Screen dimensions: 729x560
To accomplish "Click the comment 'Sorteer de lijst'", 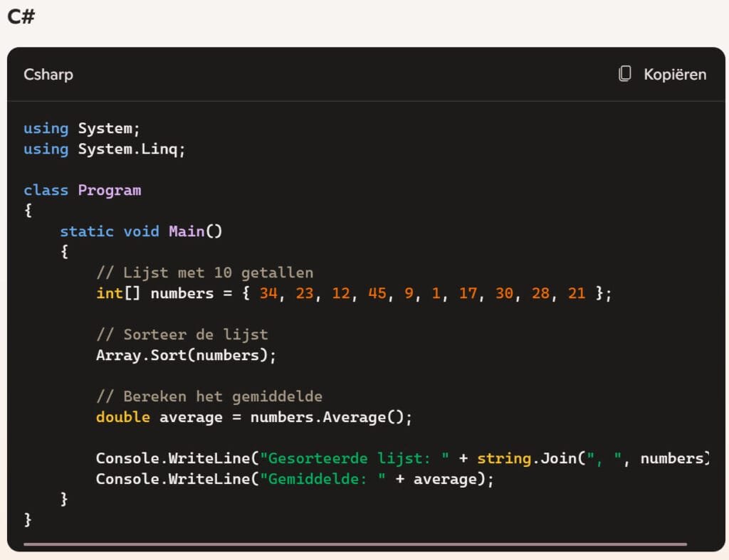I will 182,334.
